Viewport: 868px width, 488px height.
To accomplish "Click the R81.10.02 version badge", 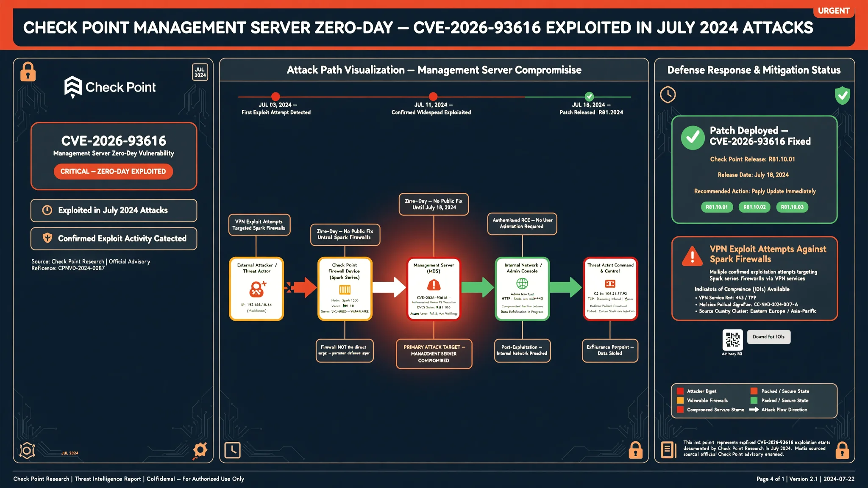I will tap(754, 207).
